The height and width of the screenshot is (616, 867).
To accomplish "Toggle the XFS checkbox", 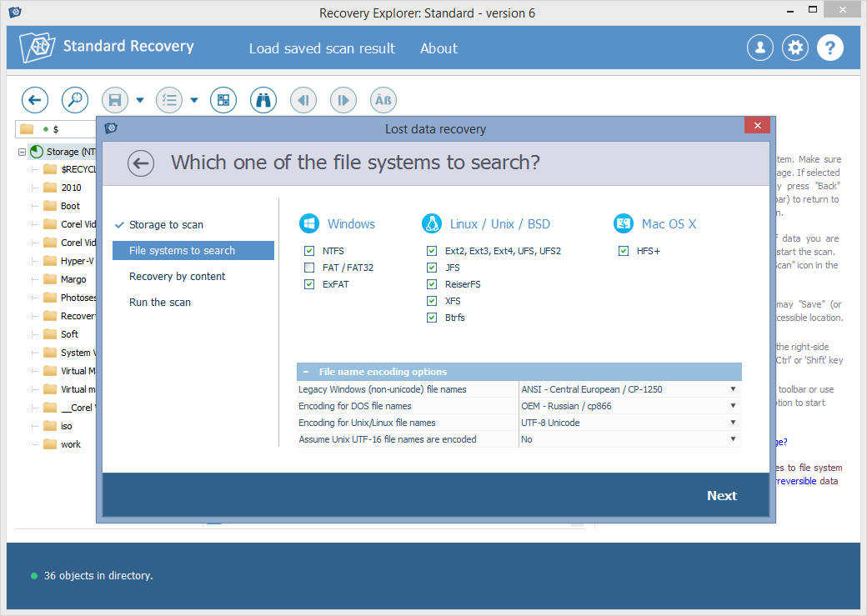I will [432, 301].
